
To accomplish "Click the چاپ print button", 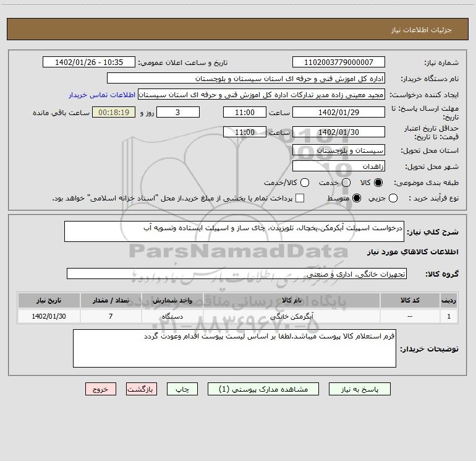I will click(182, 389).
